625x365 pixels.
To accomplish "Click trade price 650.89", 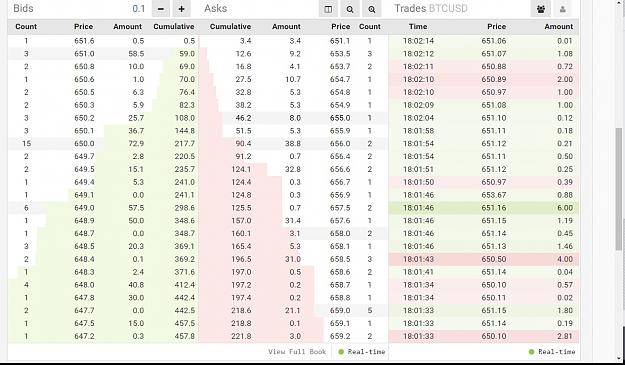I will click(x=493, y=79).
